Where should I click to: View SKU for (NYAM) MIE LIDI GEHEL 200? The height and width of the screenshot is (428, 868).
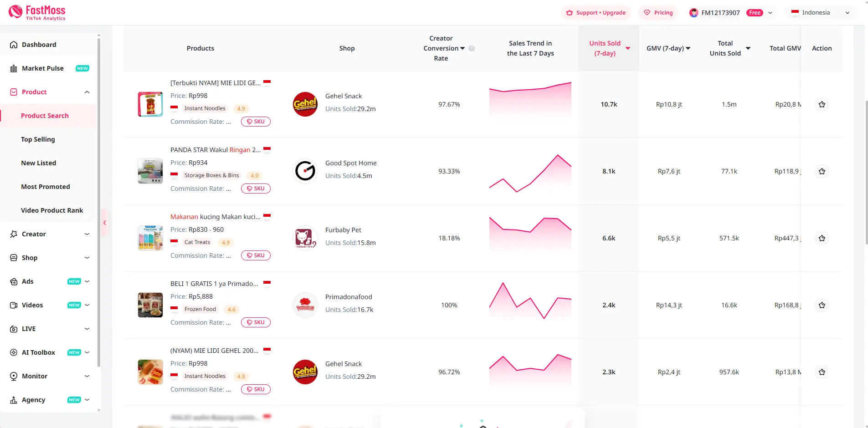point(256,389)
